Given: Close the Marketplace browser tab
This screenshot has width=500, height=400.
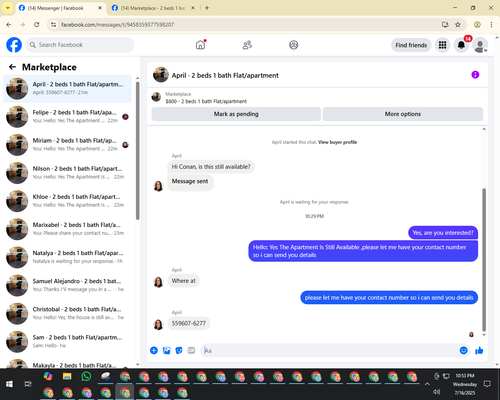Looking at the screenshot, I should click(x=193, y=8).
